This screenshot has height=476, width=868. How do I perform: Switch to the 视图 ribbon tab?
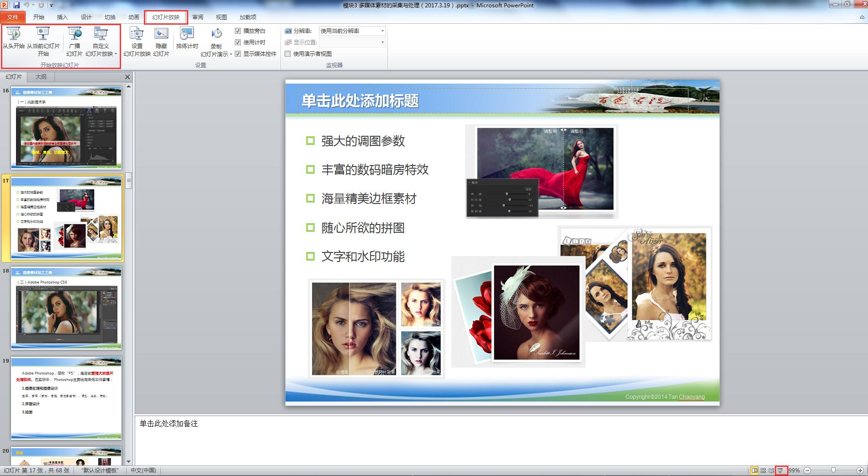222,17
